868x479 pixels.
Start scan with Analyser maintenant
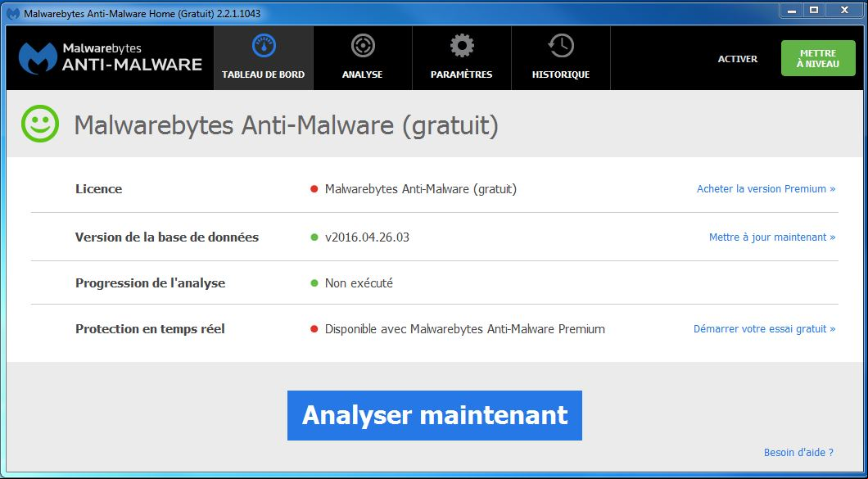tap(435, 415)
